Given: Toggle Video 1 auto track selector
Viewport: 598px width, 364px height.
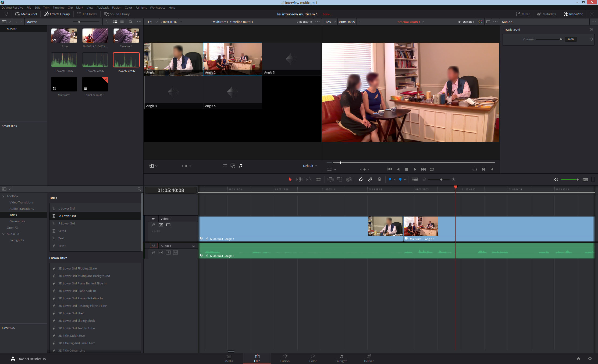Looking at the screenshot, I should pyautogui.click(x=161, y=225).
